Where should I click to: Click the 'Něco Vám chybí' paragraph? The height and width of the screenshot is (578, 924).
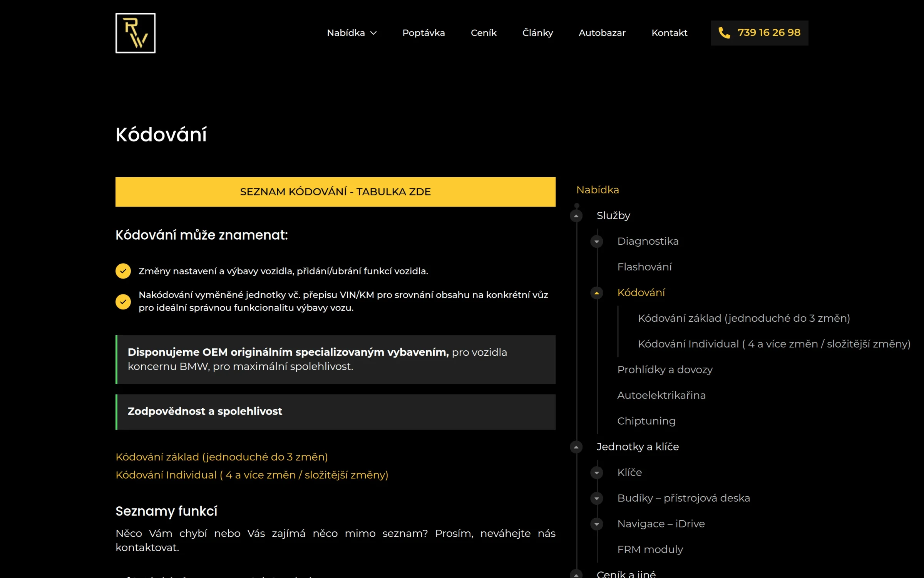pos(335,540)
